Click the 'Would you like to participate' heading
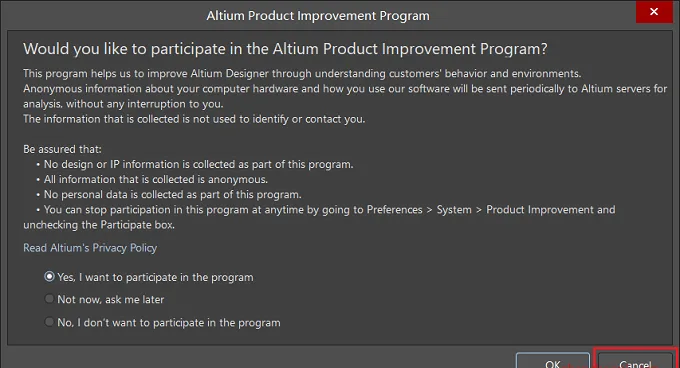Screen dimensions: 680x368 (x=285, y=49)
